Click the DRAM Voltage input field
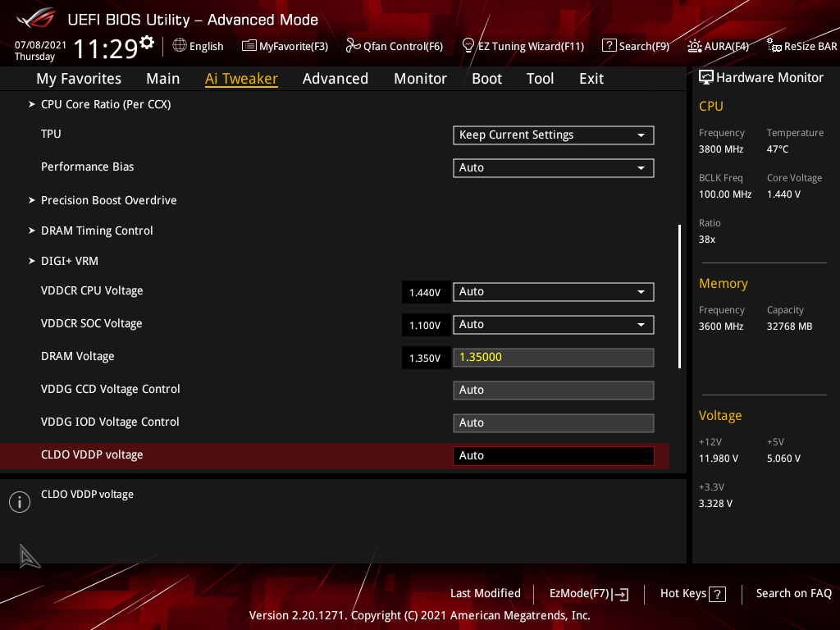Screen dimensions: 840x630 (x=554, y=358)
